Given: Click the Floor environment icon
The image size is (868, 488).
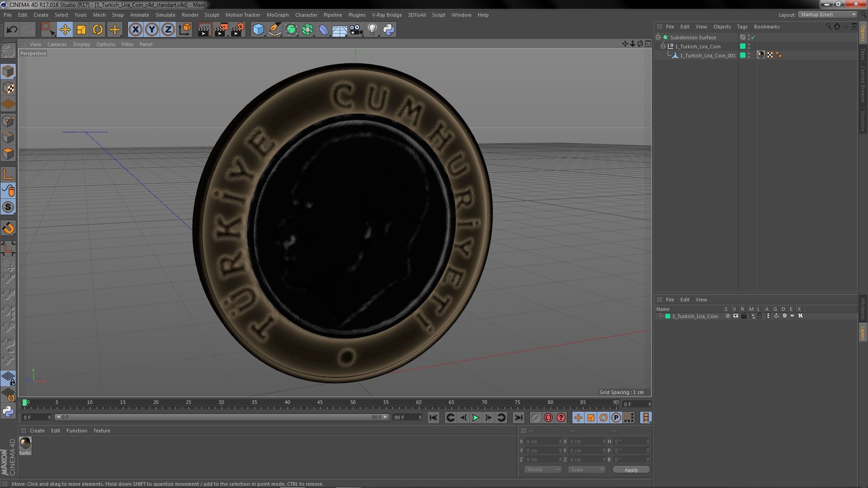Looking at the screenshot, I should point(340,30).
